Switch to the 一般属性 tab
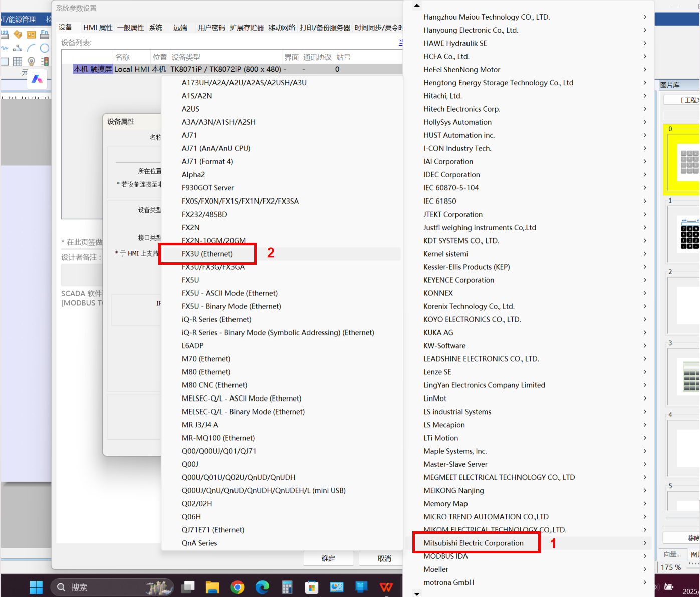Screen dimensions: 700x597 pos(131,28)
